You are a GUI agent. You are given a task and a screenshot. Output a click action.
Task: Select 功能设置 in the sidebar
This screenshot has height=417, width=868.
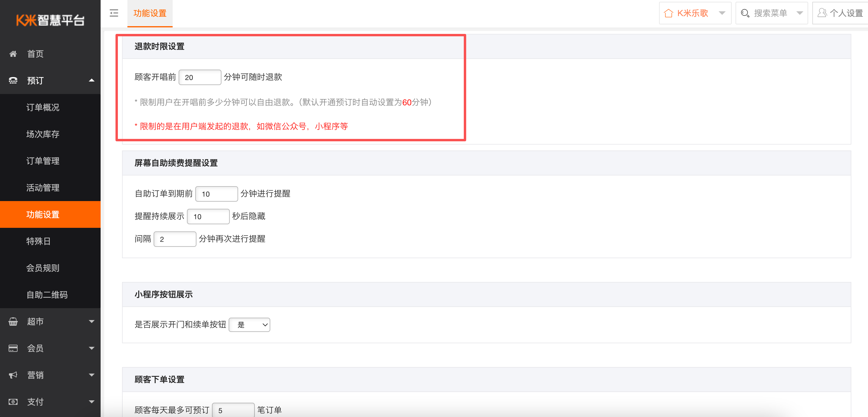point(50,214)
